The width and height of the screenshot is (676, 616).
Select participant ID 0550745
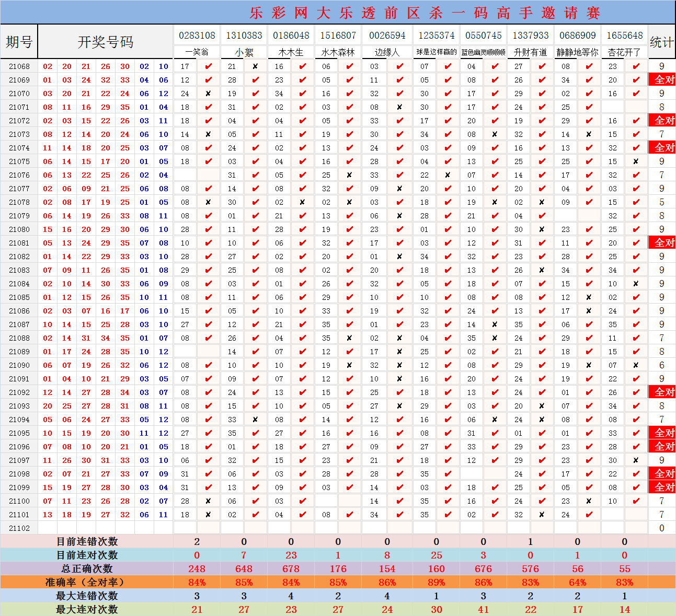(483, 35)
